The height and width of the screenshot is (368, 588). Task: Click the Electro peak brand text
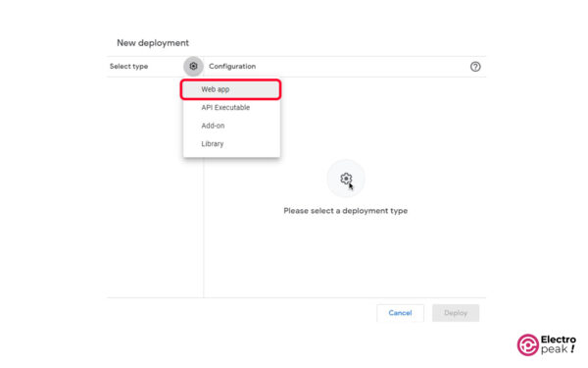coord(558,344)
